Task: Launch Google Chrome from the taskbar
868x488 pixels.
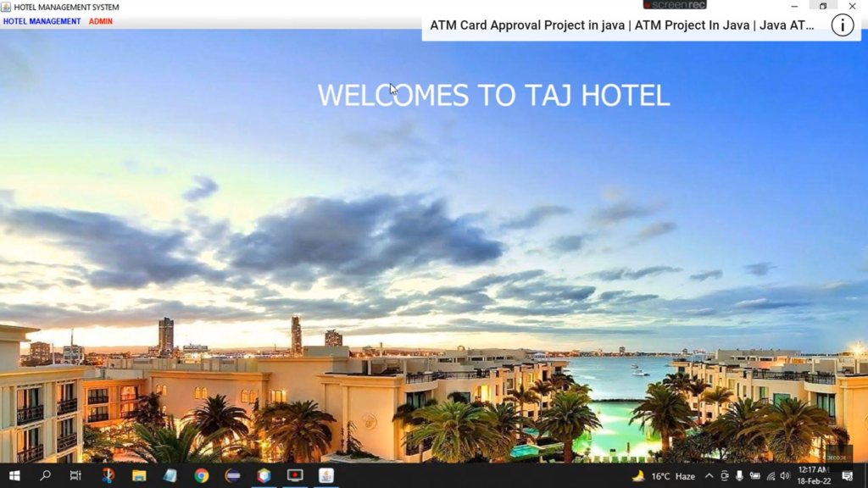Action: pyautogui.click(x=202, y=476)
